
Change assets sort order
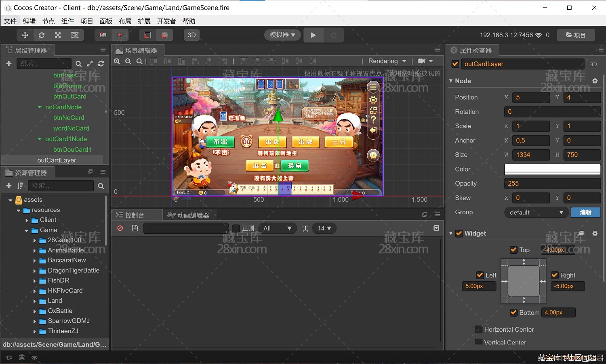click(20, 186)
